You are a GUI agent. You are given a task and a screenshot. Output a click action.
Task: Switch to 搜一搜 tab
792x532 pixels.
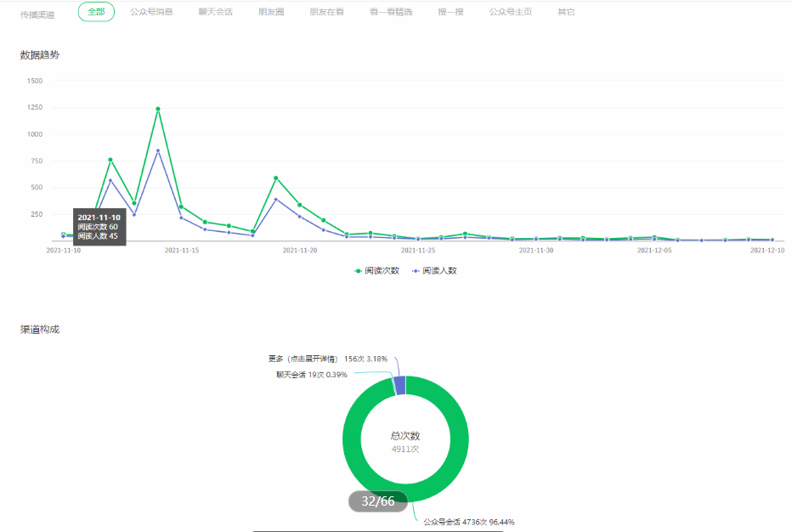[450, 12]
